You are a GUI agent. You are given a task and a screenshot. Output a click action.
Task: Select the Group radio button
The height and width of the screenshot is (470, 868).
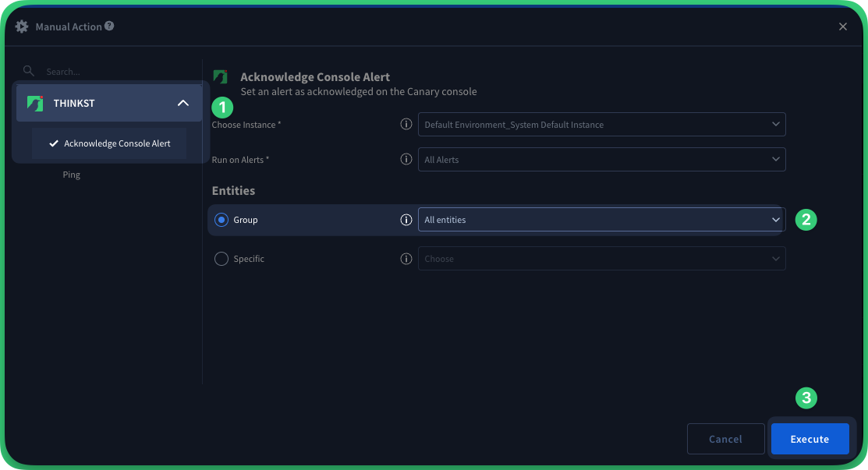click(x=221, y=220)
